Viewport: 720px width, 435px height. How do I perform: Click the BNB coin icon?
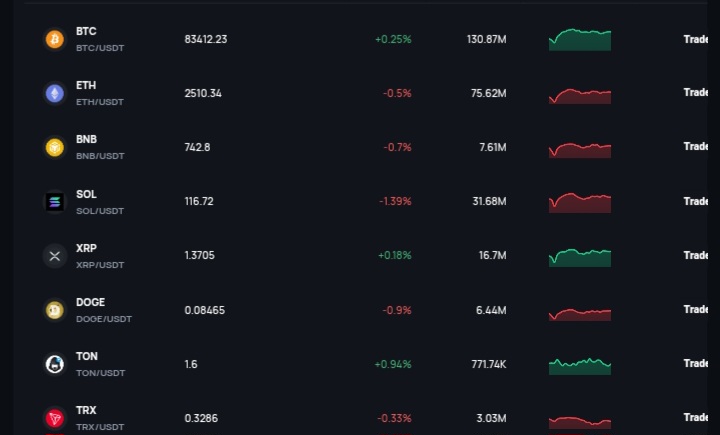55,147
